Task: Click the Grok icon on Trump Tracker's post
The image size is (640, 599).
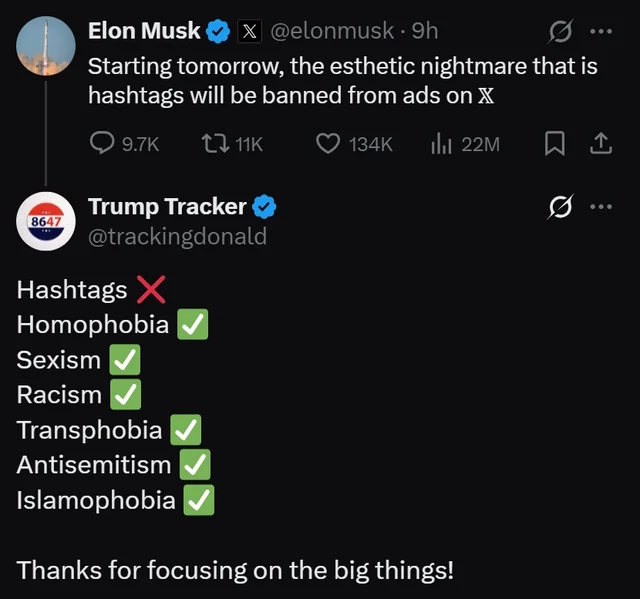Action: [561, 207]
